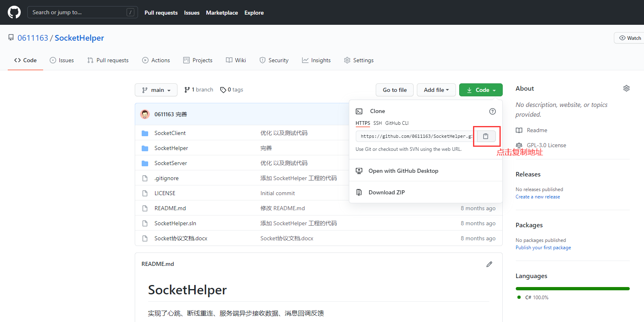Image resolution: width=644 pixels, height=322 pixels.
Task: Click the Download ZIP archive icon
Action: 359,192
